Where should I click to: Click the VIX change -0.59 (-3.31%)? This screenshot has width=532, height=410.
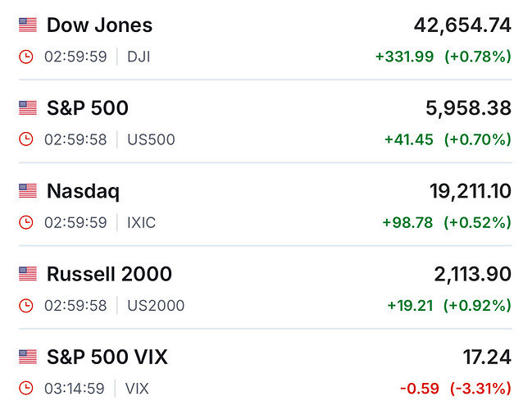(x=455, y=388)
